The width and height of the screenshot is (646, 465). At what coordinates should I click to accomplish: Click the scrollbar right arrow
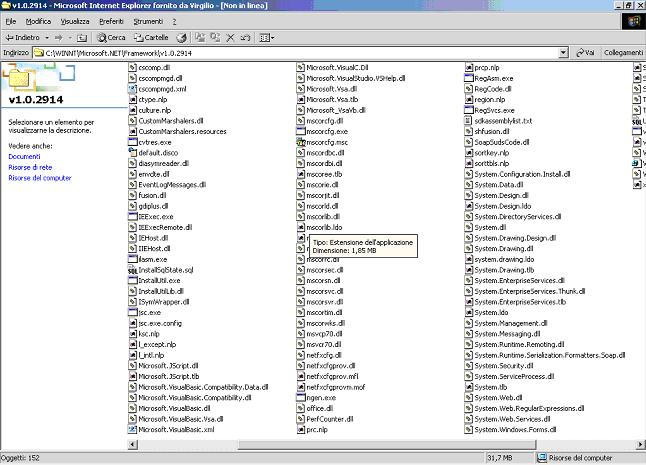(640, 444)
